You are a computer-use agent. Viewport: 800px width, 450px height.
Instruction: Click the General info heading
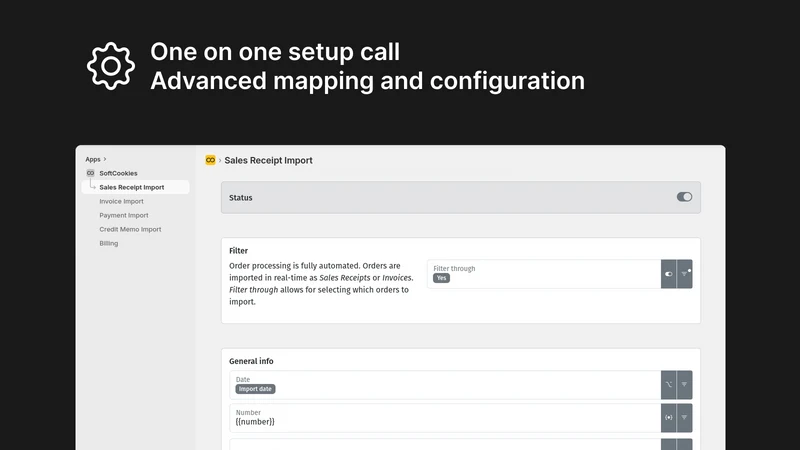point(251,361)
